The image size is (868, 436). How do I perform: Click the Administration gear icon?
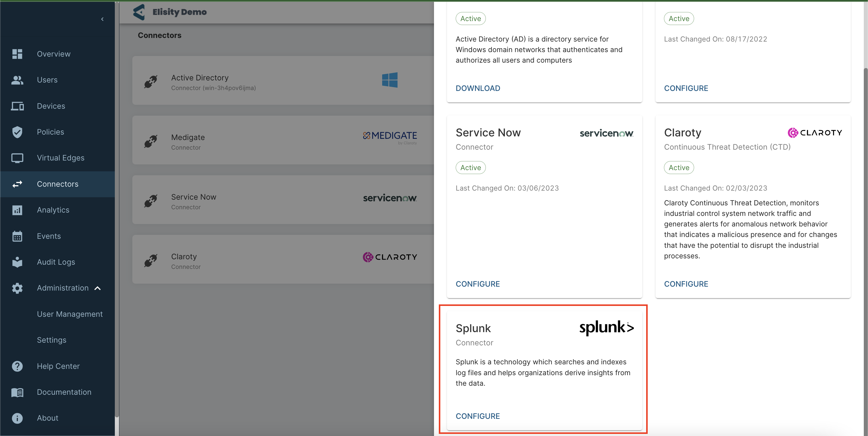pyautogui.click(x=17, y=288)
